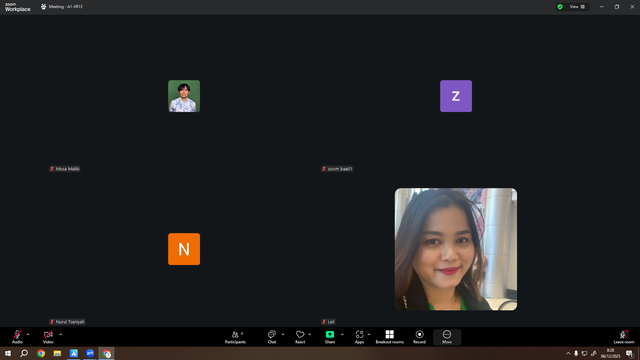Restore down the Zoom window

tap(617, 7)
